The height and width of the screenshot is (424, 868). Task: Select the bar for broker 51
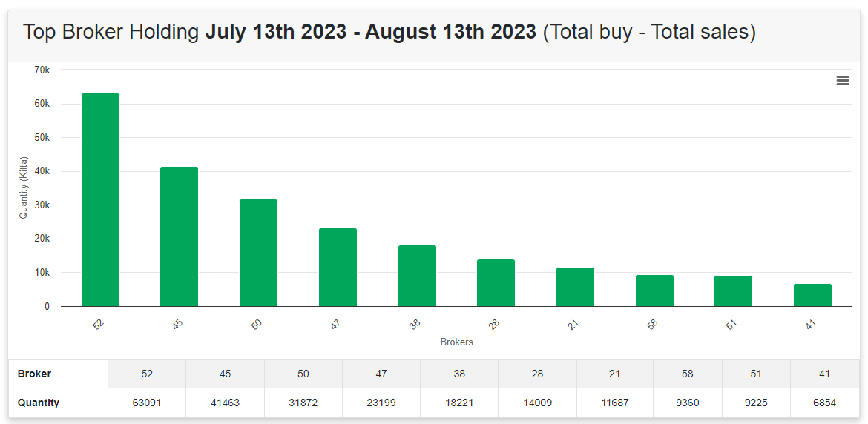(733, 291)
